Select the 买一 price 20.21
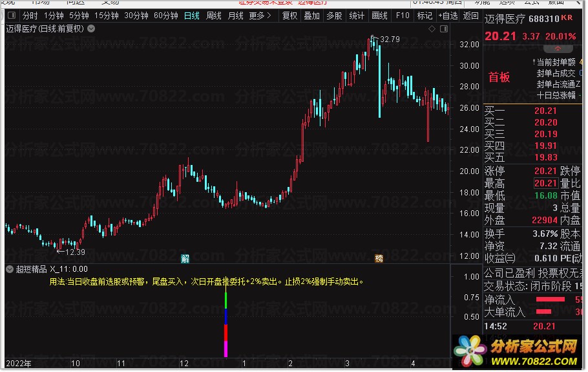This screenshot has width=588, height=372. pyautogui.click(x=545, y=111)
